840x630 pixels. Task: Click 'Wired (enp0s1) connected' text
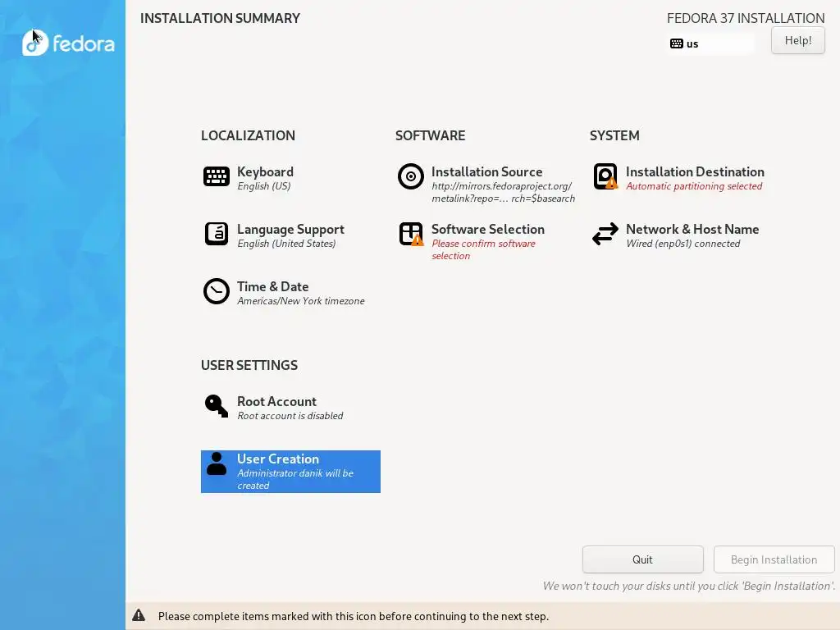(x=683, y=244)
